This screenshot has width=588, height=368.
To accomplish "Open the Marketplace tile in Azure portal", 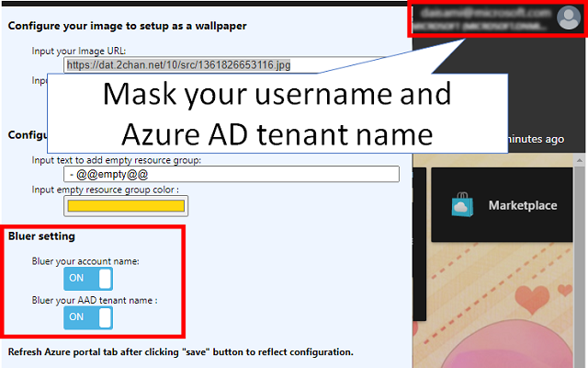I will pos(502,204).
